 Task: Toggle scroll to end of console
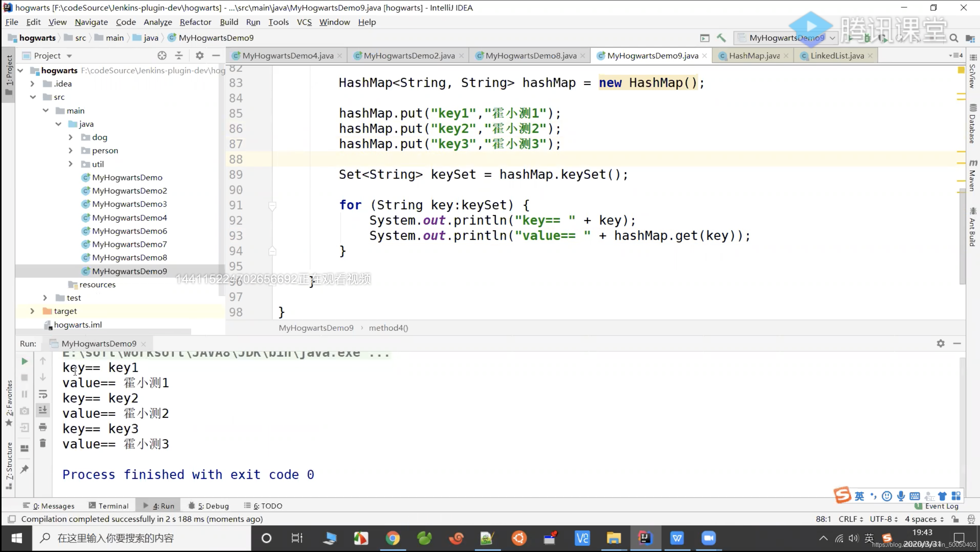pos(43,410)
